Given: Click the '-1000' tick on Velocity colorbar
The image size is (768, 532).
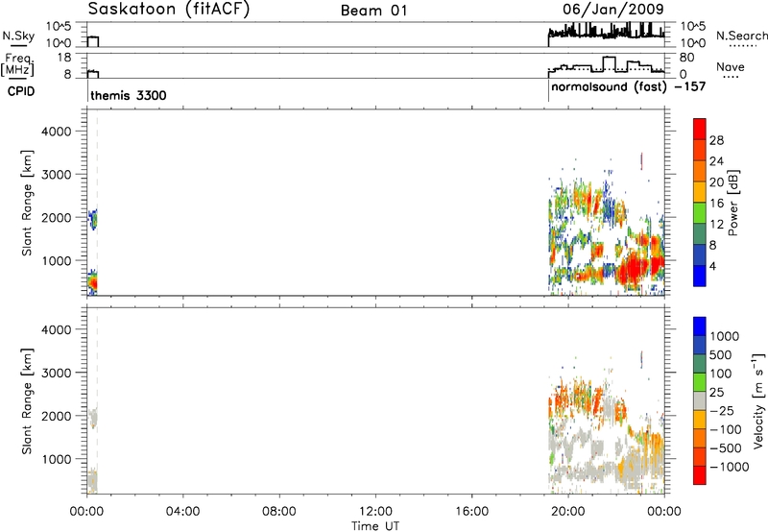Looking at the screenshot, I should (729, 467).
